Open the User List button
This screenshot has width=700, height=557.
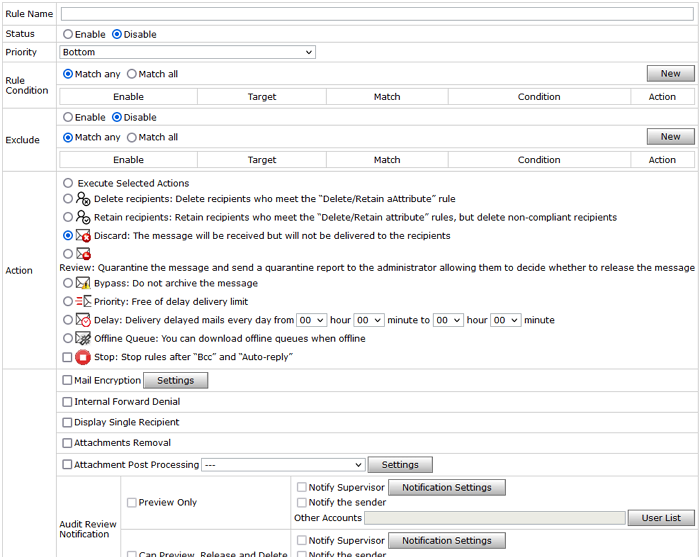click(660, 518)
